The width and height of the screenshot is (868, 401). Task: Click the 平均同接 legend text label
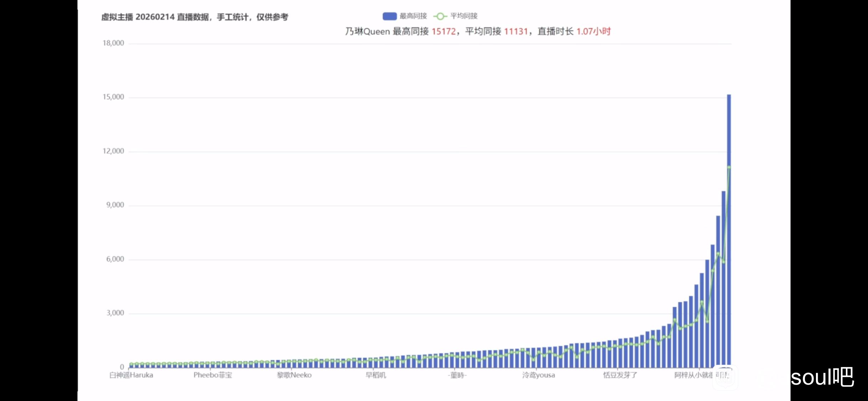(x=464, y=16)
